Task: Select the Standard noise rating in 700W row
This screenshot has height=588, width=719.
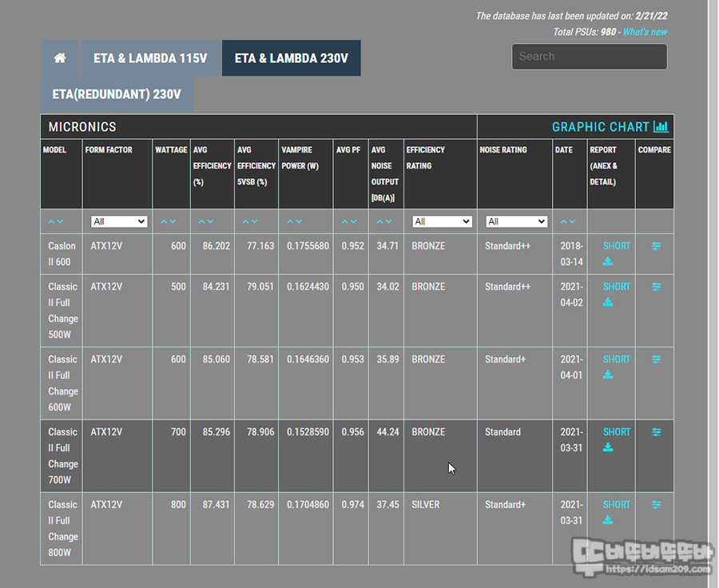Action: click(x=503, y=432)
